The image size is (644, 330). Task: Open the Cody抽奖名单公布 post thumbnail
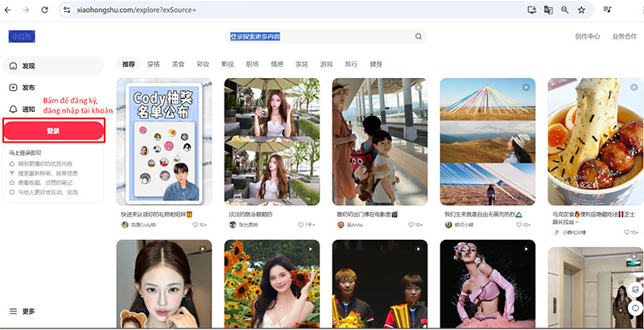164,142
